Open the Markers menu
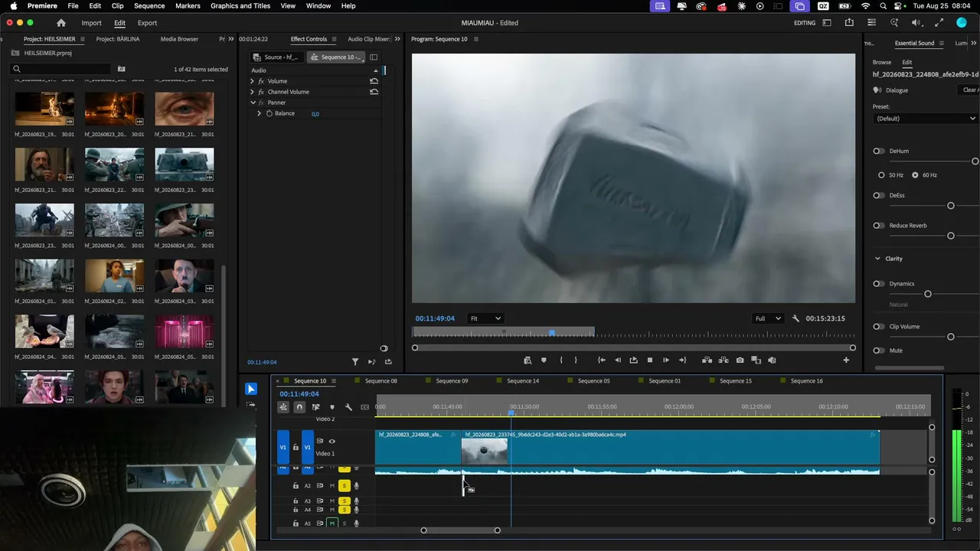 tap(188, 6)
